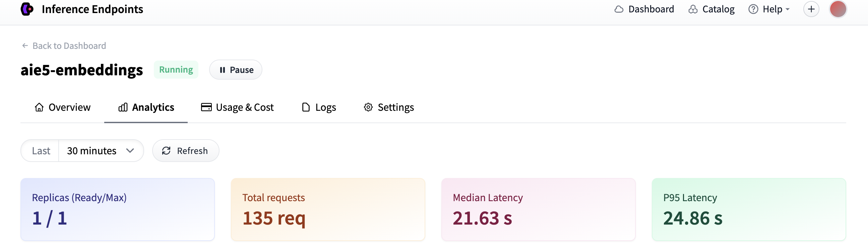868x251 pixels.
Task: Open the 30 minutes time range dropdown
Action: (101, 151)
